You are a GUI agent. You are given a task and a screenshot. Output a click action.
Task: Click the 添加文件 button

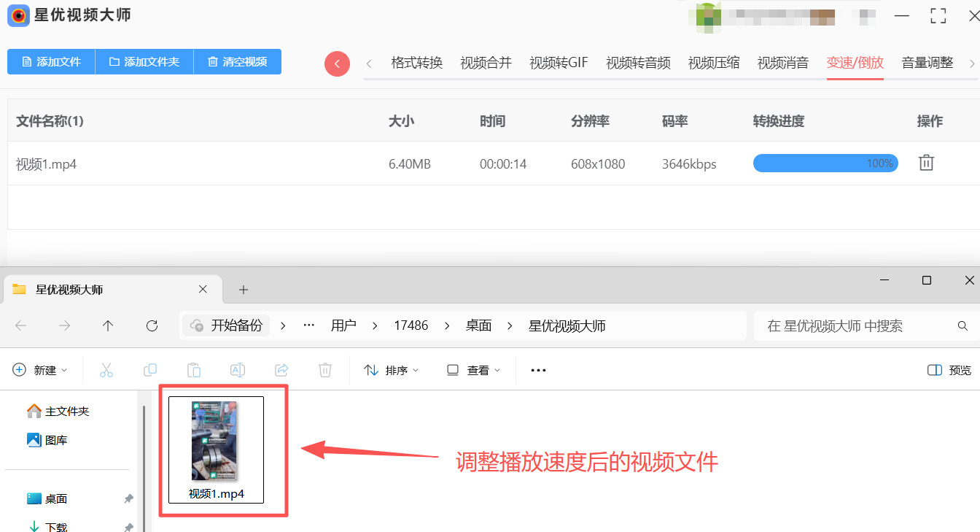click(51, 62)
